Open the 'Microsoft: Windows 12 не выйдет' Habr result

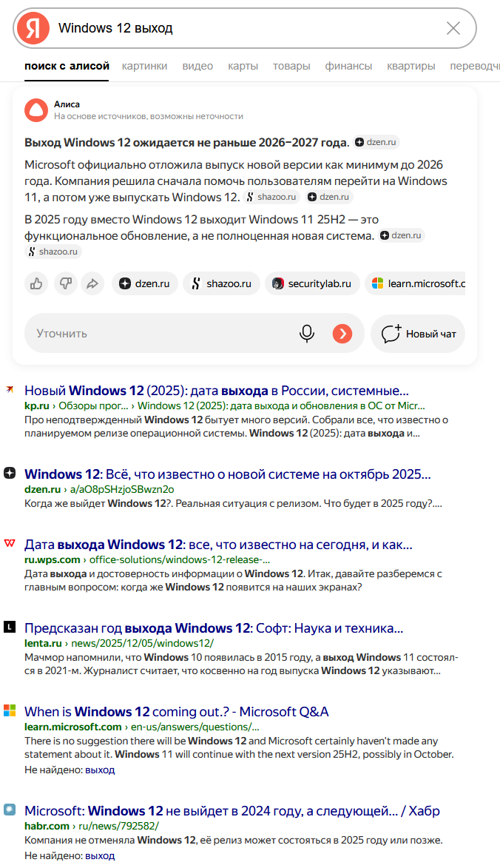232,811
